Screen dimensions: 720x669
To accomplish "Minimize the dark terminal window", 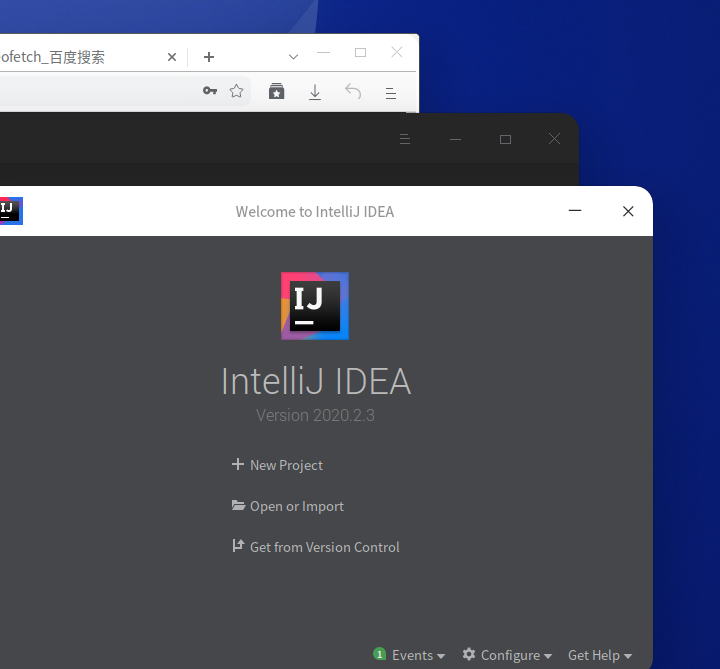I will click(x=456, y=139).
